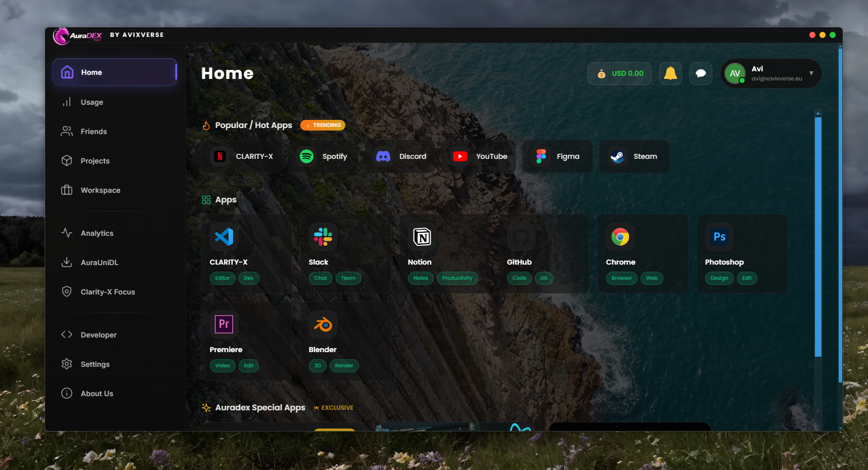The image size is (868, 470).
Task: Click the Render tag on Blender card
Action: pos(344,366)
